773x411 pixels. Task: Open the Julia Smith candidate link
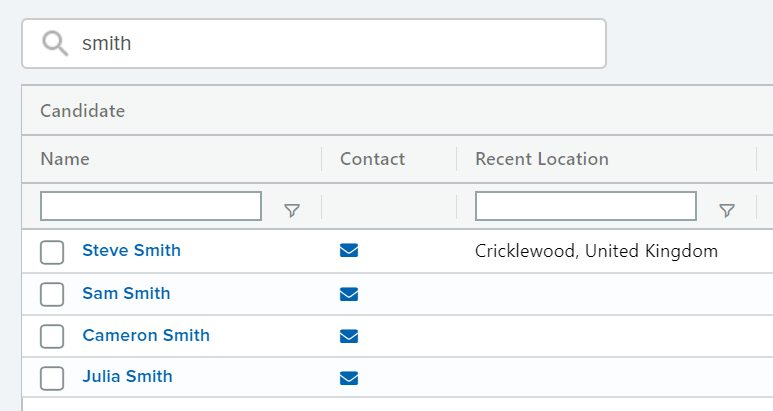127,377
